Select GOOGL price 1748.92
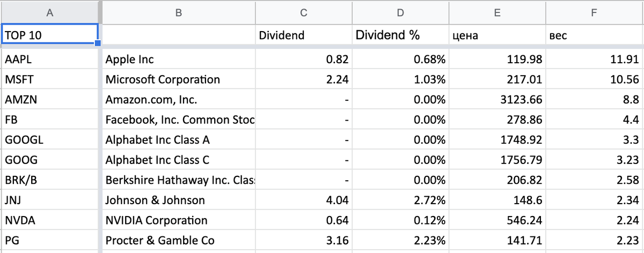The image size is (644, 253). [x=497, y=140]
